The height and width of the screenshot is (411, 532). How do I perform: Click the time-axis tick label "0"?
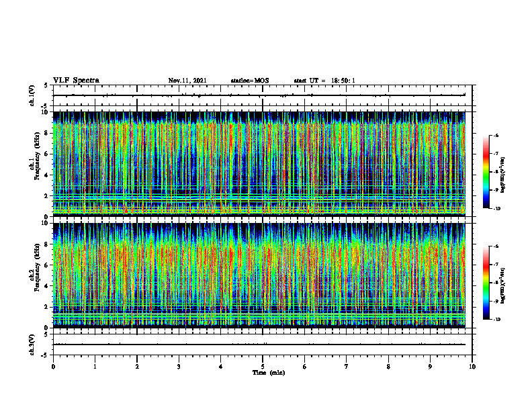pyautogui.click(x=53, y=367)
